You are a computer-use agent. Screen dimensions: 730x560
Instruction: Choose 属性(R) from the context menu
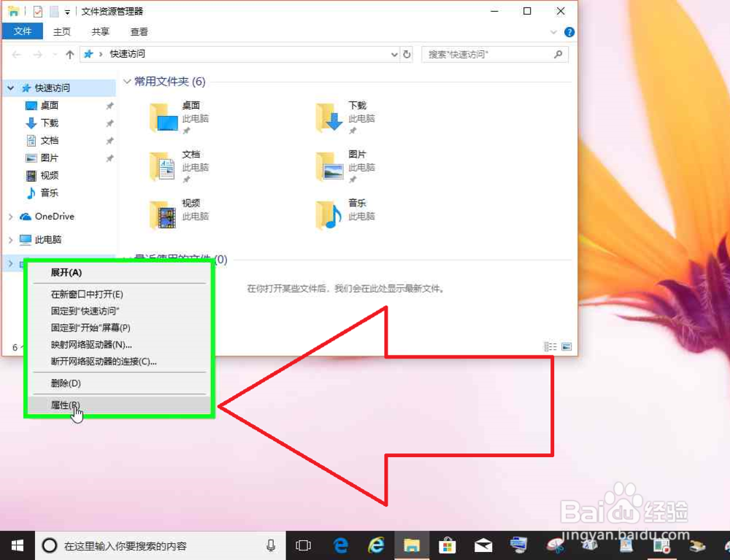pyautogui.click(x=64, y=404)
